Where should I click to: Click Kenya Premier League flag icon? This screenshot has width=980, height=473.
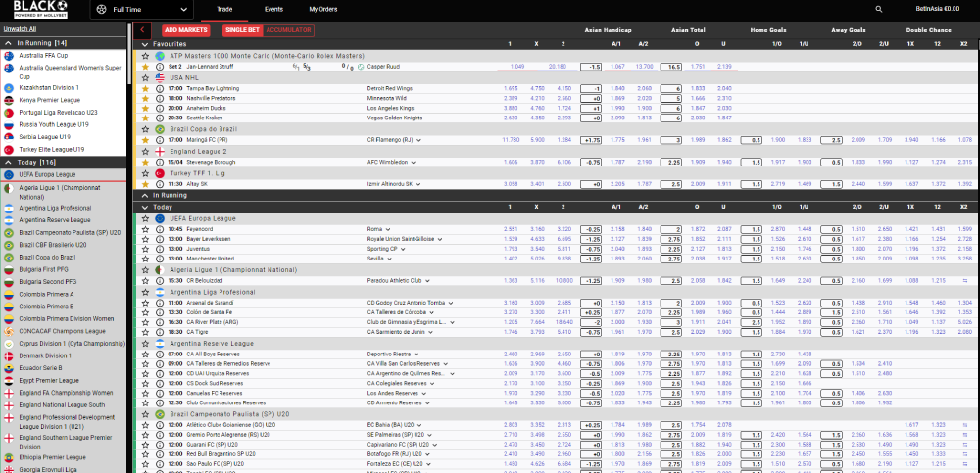tap(9, 100)
